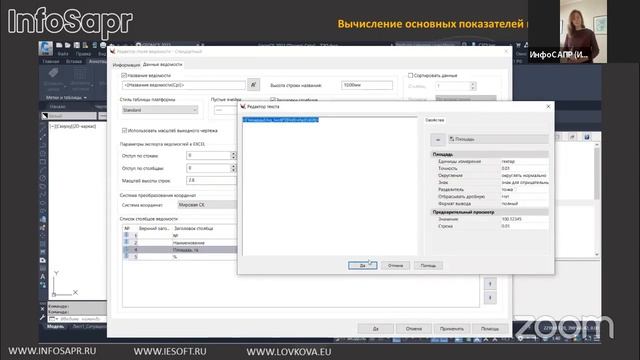640x360 pixels.
Task: Switch to the Свойства tab
Action: 434,120
